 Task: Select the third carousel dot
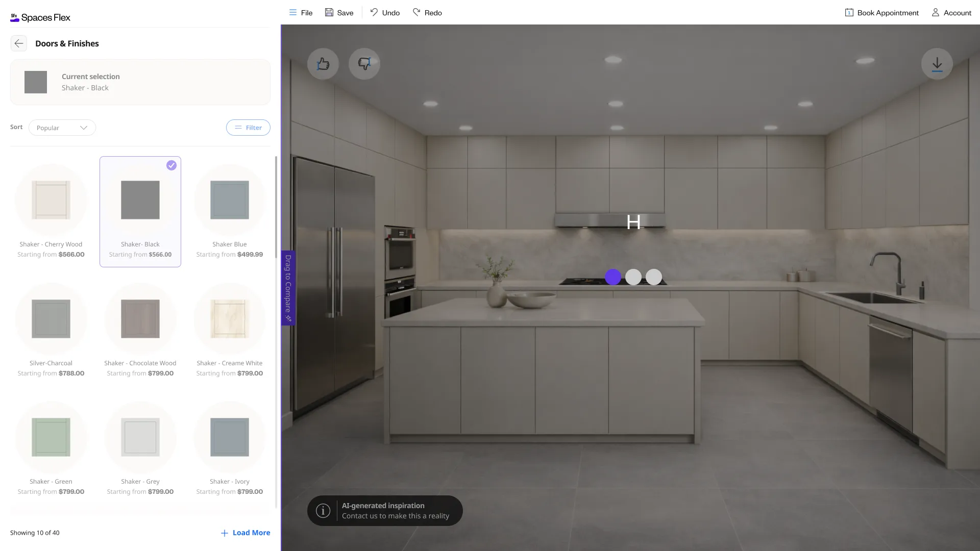[x=654, y=277]
